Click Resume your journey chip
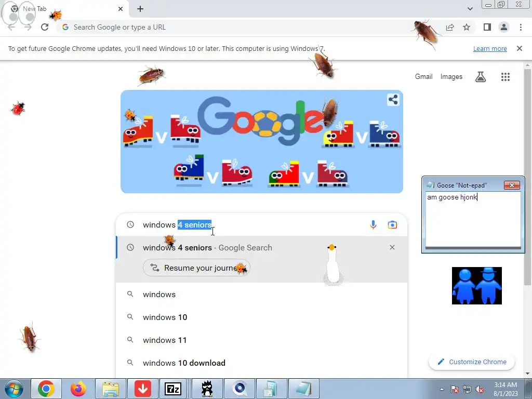The height and width of the screenshot is (399, 532). [x=196, y=268]
